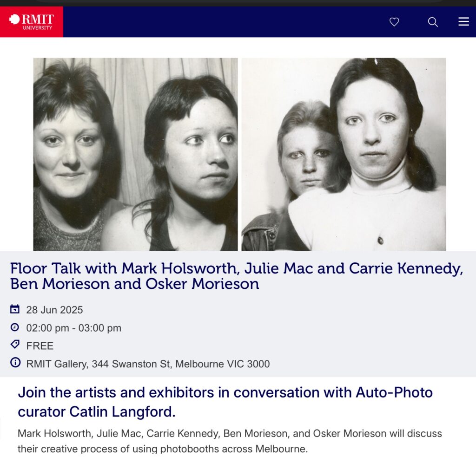Open search with the magnifier icon

(x=433, y=22)
